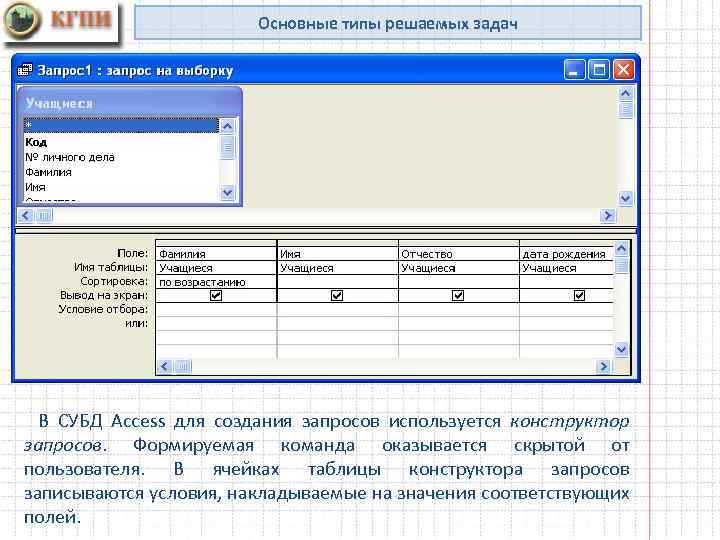Click field list scrollbar thumb
The image size is (720, 540).
[x=227, y=147]
